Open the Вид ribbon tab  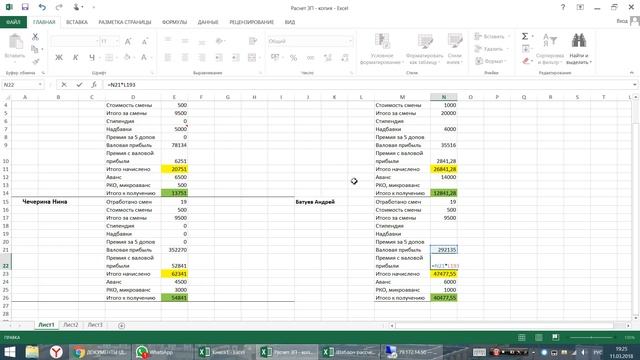click(290, 22)
